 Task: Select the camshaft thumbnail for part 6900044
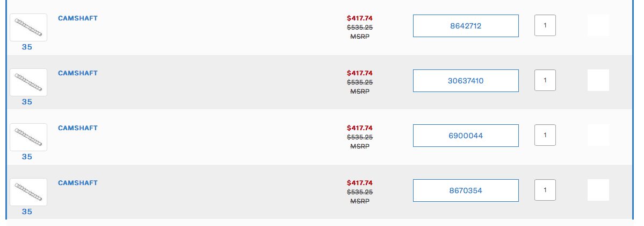pos(28,137)
